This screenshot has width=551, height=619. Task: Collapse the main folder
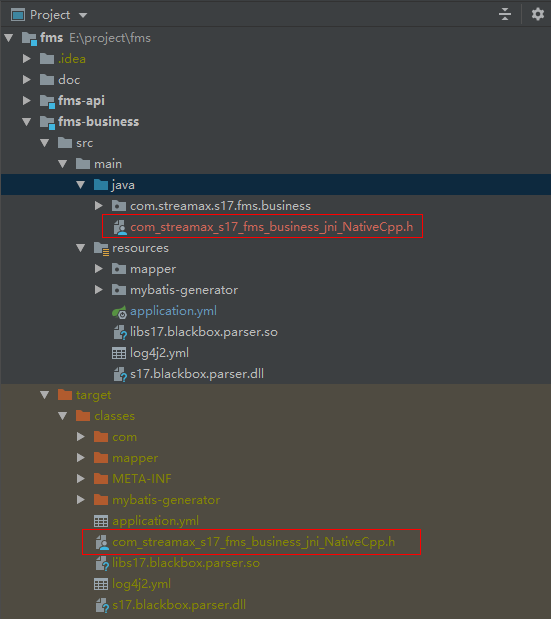click(63, 164)
